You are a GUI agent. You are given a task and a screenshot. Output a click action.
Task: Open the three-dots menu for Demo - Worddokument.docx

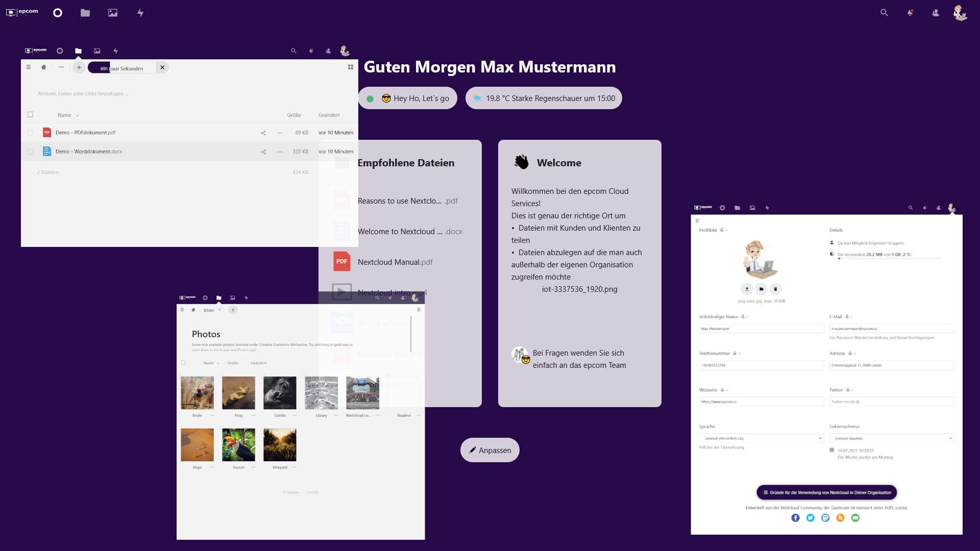[280, 152]
